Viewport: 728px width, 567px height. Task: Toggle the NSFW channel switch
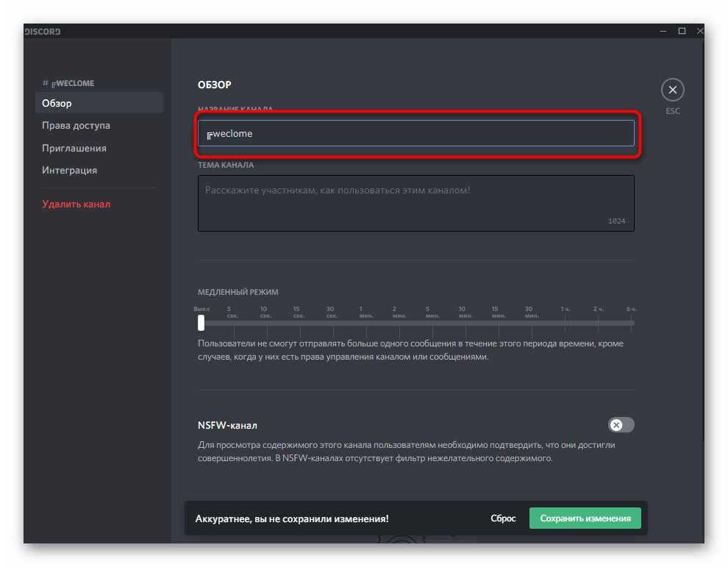(621, 425)
